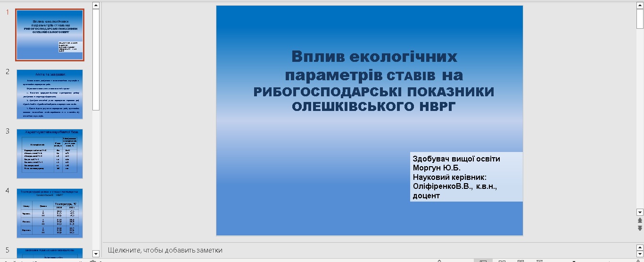Viewport: 644px width, 262px height.
Task: Click the main slide area scroll-up arrow
Action: point(640,5)
